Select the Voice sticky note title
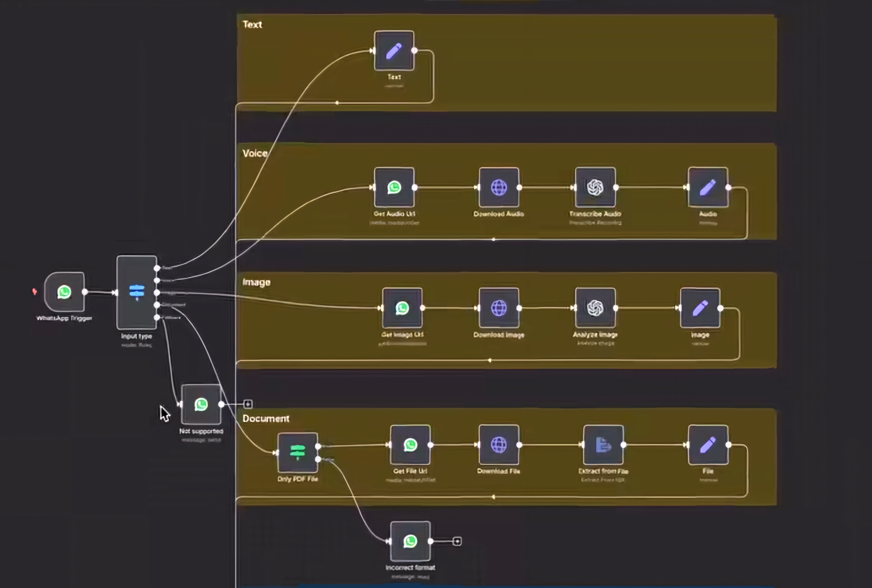This screenshot has height=588, width=872. tap(255, 153)
